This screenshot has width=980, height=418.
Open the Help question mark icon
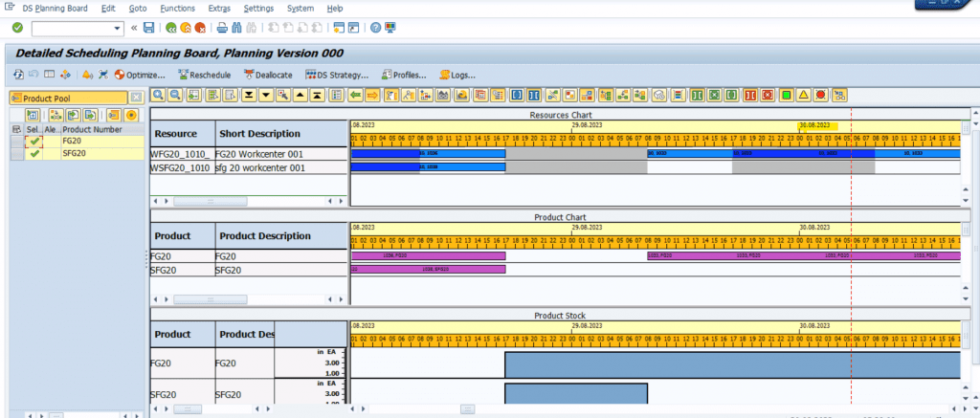pyautogui.click(x=375, y=28)
